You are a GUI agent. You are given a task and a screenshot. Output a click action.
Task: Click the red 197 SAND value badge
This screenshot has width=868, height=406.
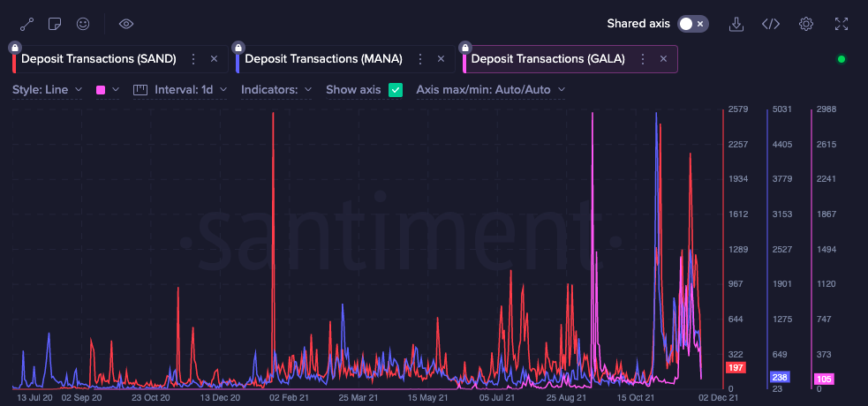point(736,367)
